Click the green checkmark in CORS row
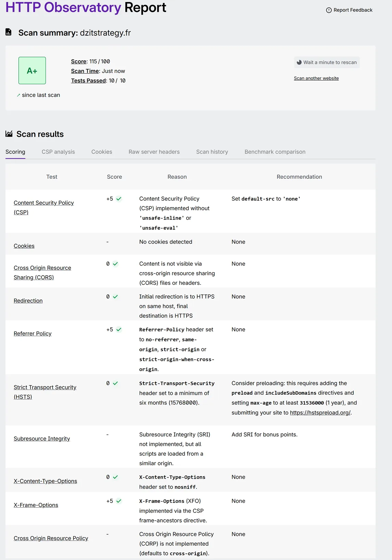Screen dimensions: 392x560 (x=115, y=264)
